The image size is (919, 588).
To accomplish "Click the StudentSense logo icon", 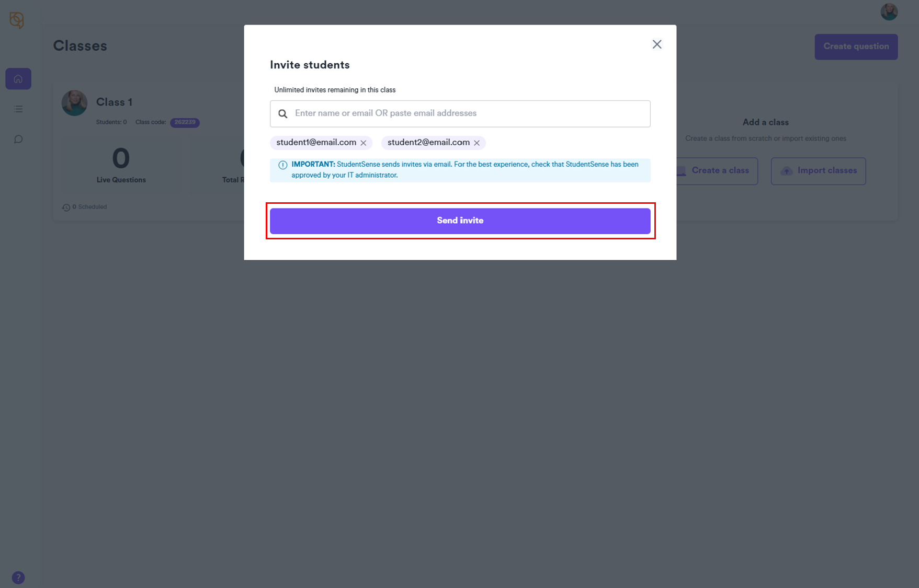I will coord(17,20).
